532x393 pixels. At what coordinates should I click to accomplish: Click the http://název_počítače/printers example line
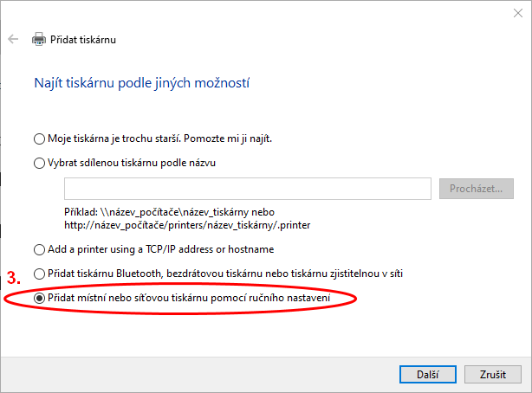[x=186, y=225]
